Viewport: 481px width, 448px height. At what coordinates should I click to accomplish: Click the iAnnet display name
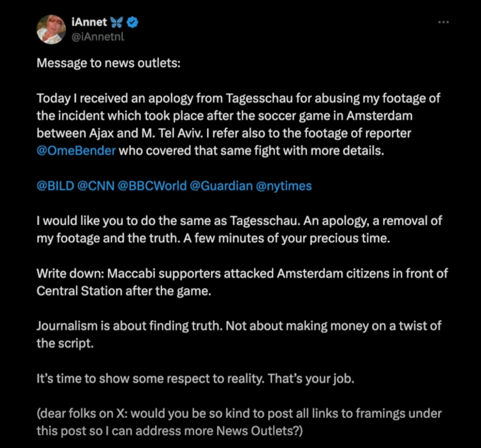point(89,22)
